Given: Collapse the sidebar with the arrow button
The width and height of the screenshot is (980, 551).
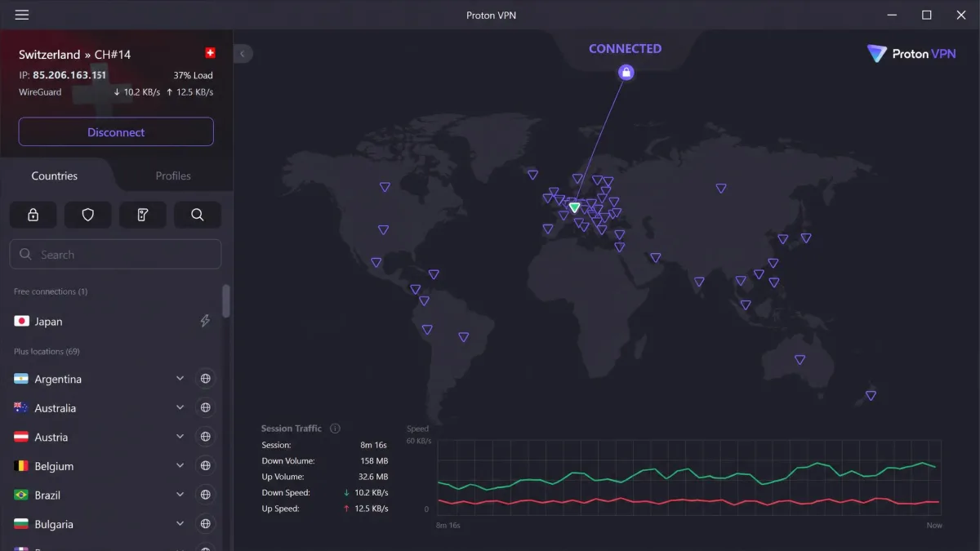Looking at the screenshot, I should (x=243, y=54).
